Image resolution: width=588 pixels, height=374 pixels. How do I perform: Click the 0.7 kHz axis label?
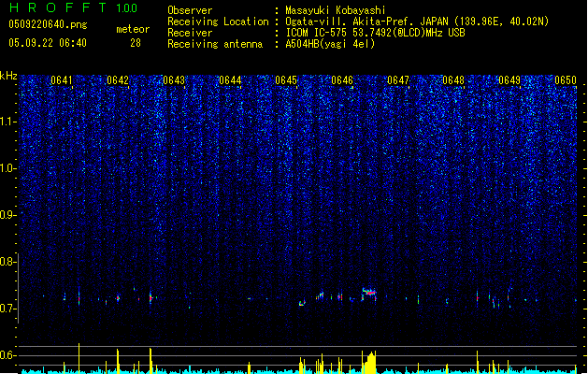[x=8, y=309]
